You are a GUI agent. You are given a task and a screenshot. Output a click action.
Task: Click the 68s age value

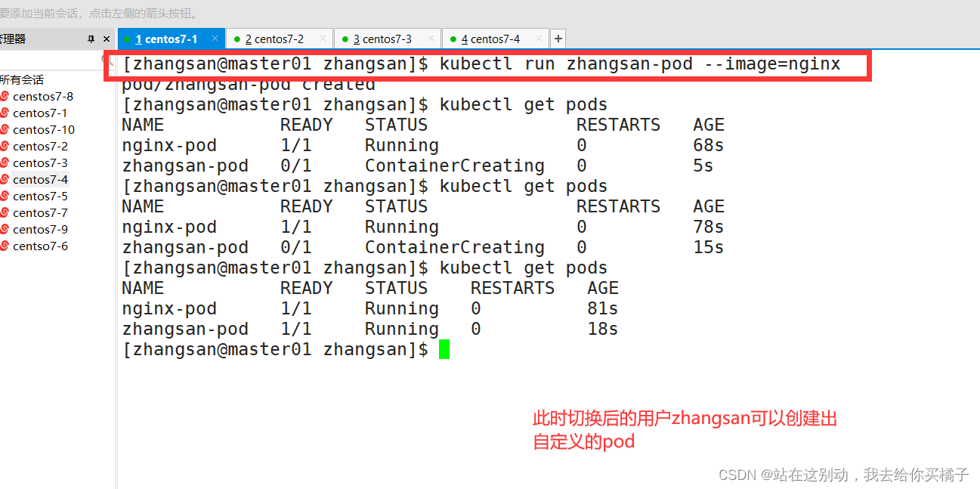(709, 145)
